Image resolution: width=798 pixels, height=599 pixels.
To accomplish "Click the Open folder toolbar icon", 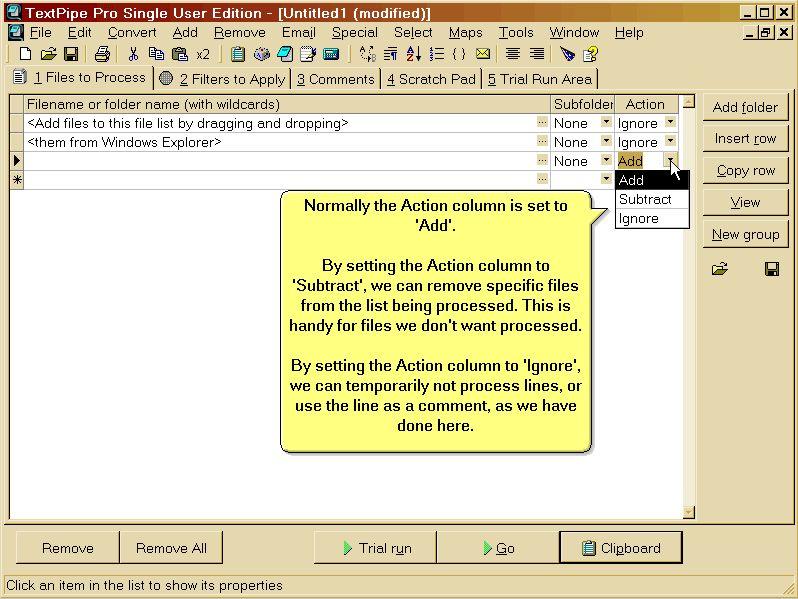I will tap(48, 53).
